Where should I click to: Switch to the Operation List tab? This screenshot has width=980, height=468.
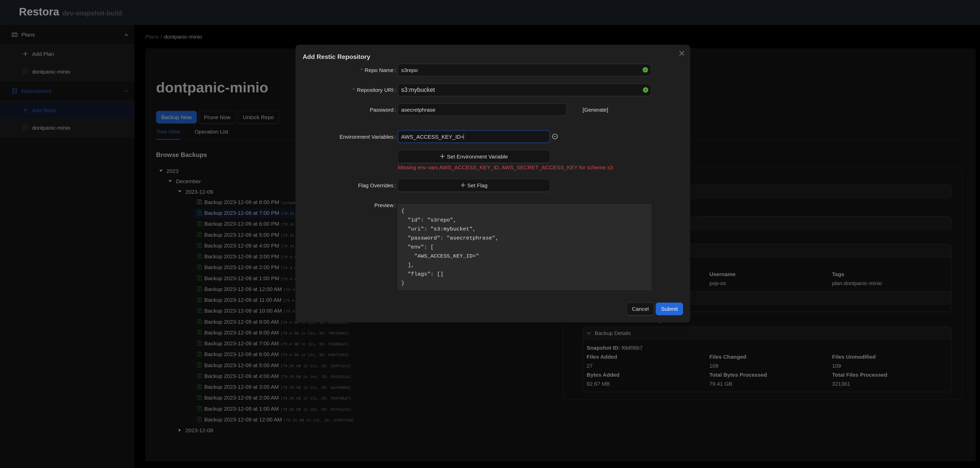[x=211, y=132]
